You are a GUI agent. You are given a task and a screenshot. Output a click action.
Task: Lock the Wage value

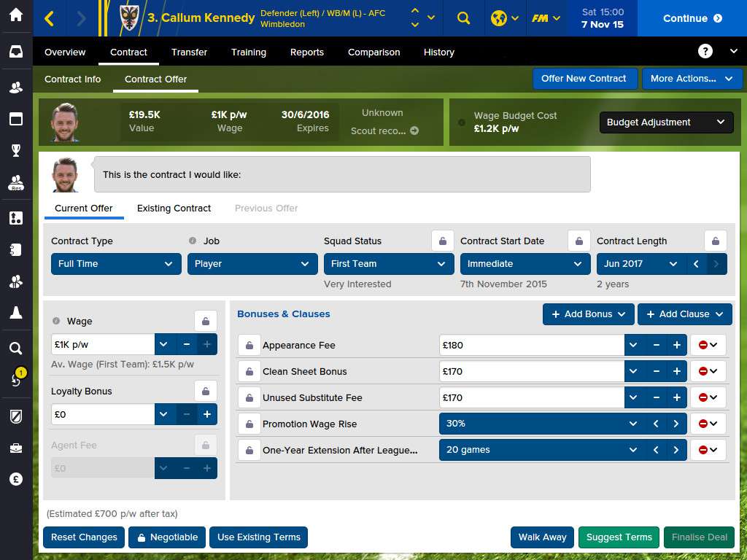point(205,320)
